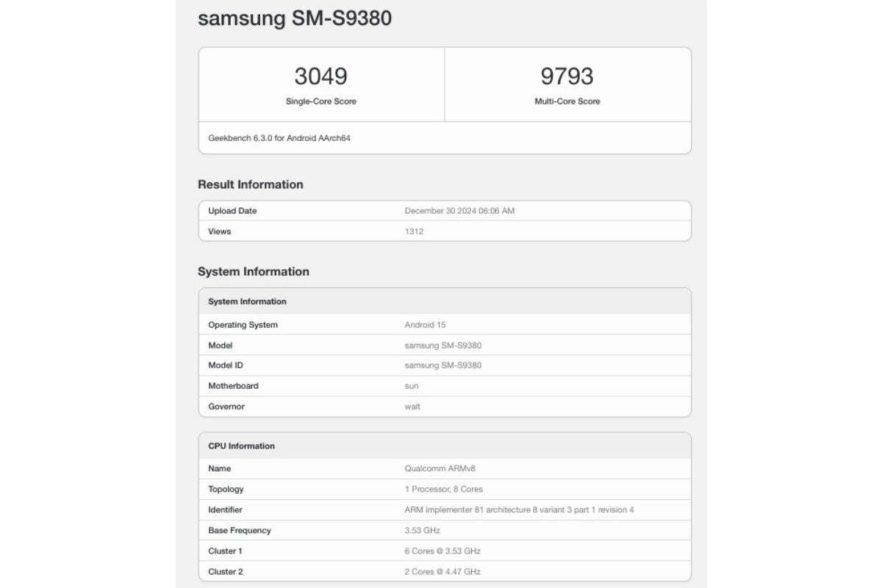Image resolution: width=882 pixels, height=588 pixels.
Task: Click the Governor value walt
Action: [412, 406]
